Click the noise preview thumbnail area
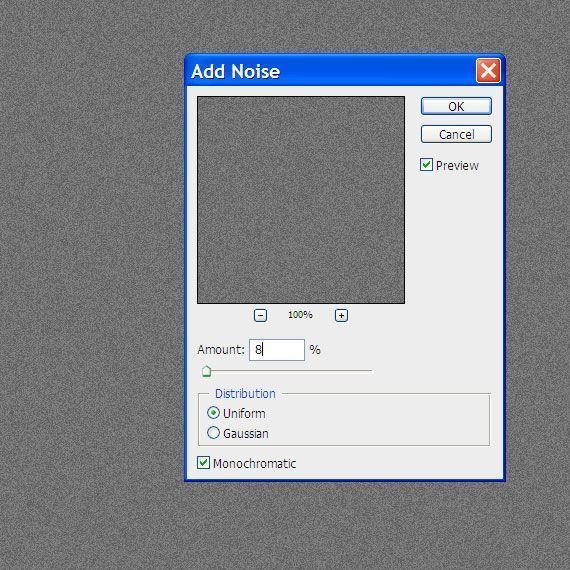 point(301,200)
